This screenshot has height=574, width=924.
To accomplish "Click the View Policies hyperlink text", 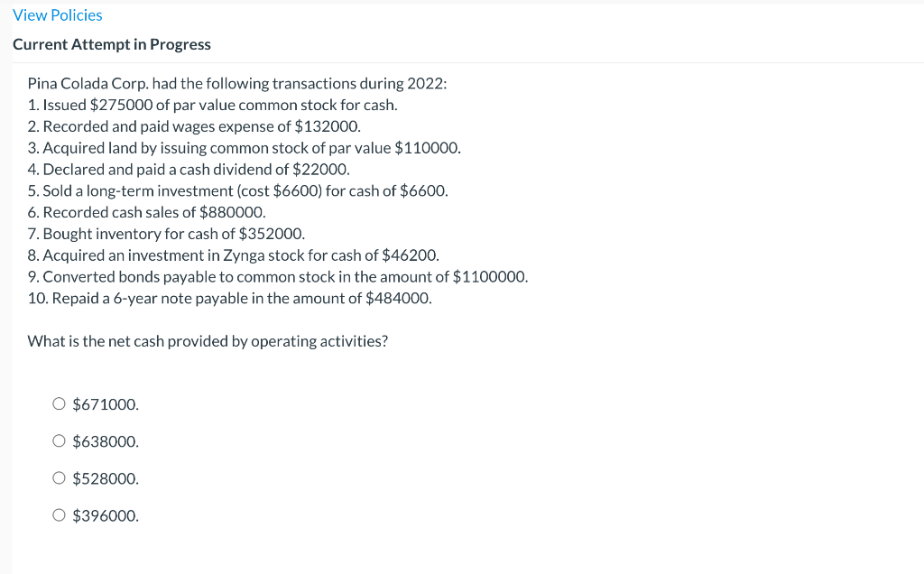I will [57, 14].
